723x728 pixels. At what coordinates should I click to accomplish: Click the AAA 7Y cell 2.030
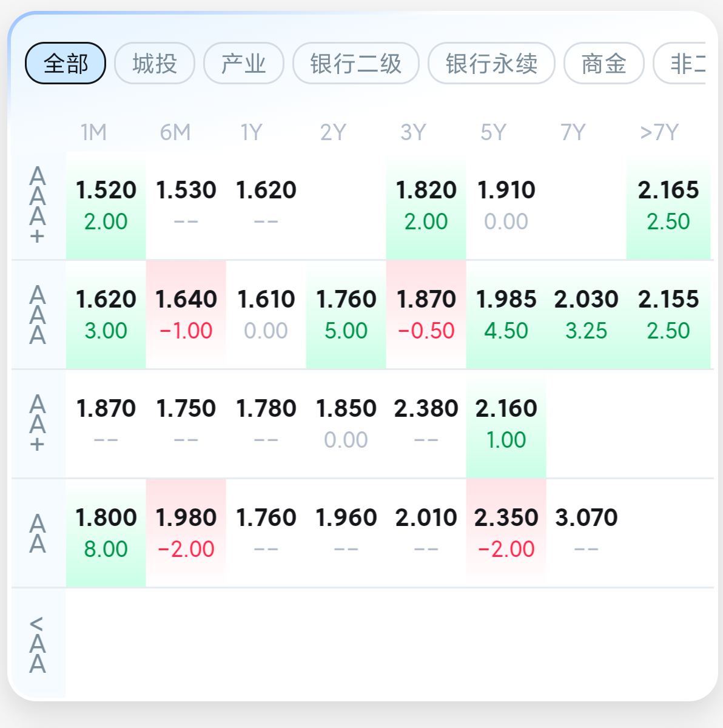(x=586, y=314)
